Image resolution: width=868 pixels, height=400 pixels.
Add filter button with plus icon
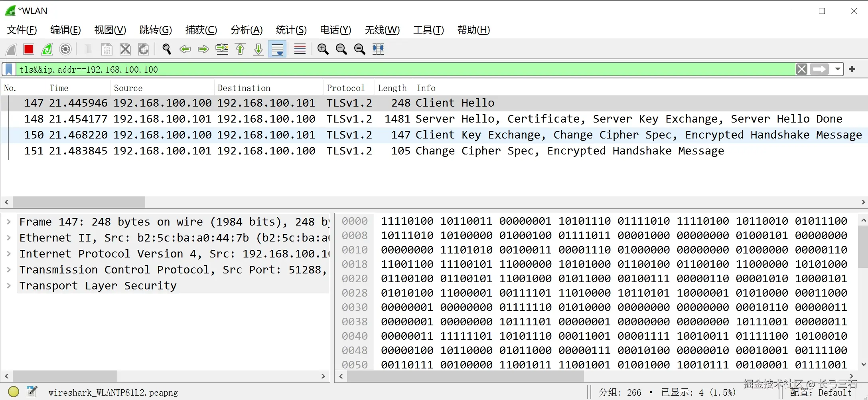(x=852, y=69)
